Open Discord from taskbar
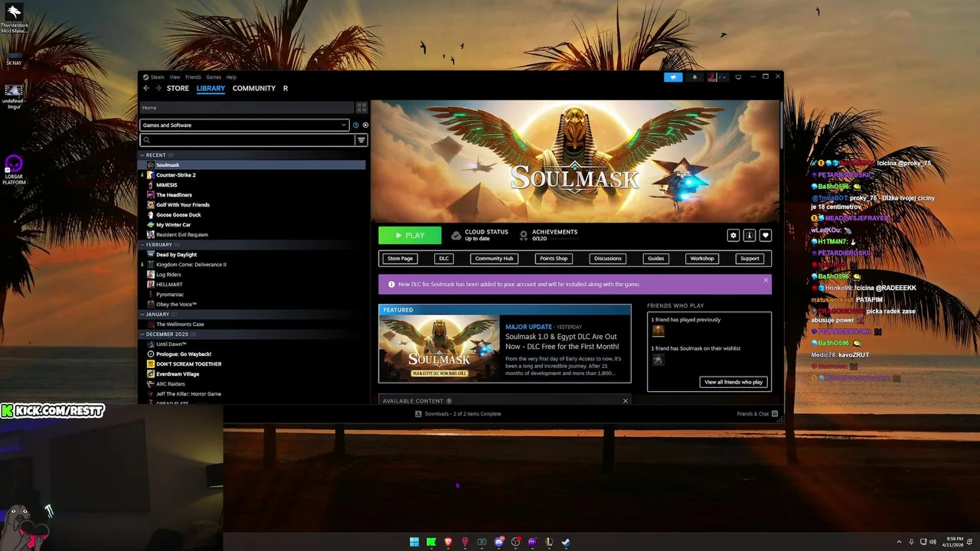 (x=498, y=542)
